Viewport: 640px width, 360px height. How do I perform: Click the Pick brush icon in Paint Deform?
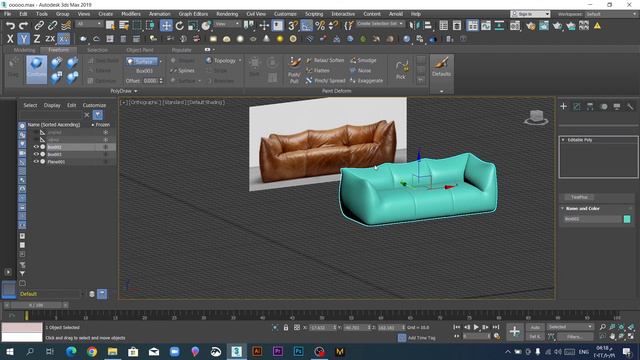tap(401, 69)
